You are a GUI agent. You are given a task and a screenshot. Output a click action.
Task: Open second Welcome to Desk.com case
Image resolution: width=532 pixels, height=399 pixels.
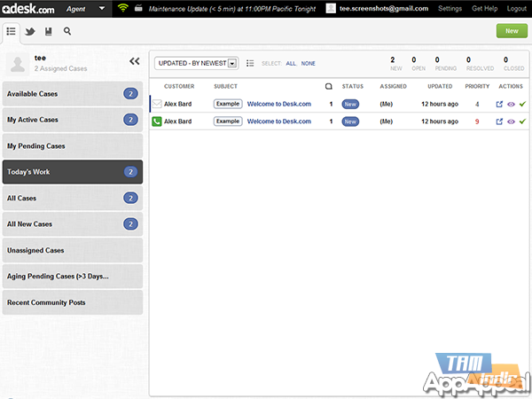tap(279, 121)
